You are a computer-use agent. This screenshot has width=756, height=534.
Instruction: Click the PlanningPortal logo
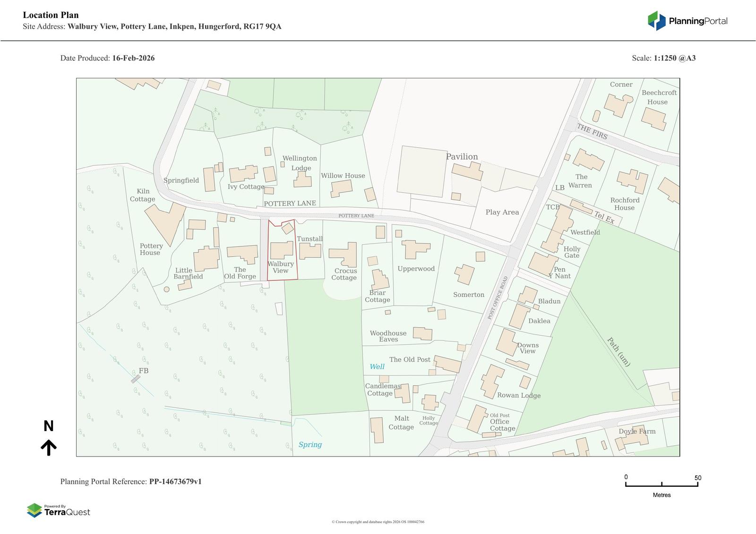click(x=687, y=21)
